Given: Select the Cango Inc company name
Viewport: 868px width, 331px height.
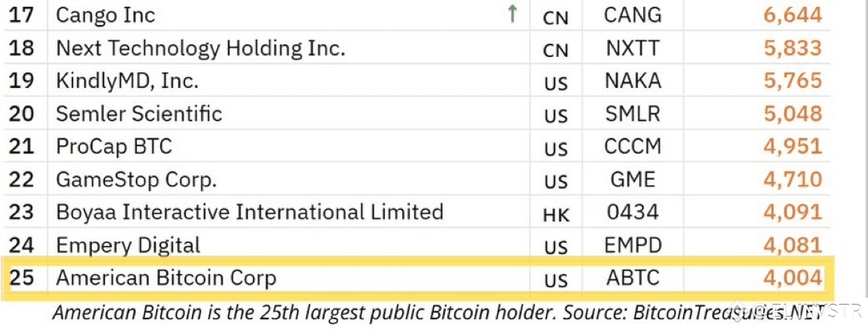Looking at the screenshot, I should click(x=106, y=15).
